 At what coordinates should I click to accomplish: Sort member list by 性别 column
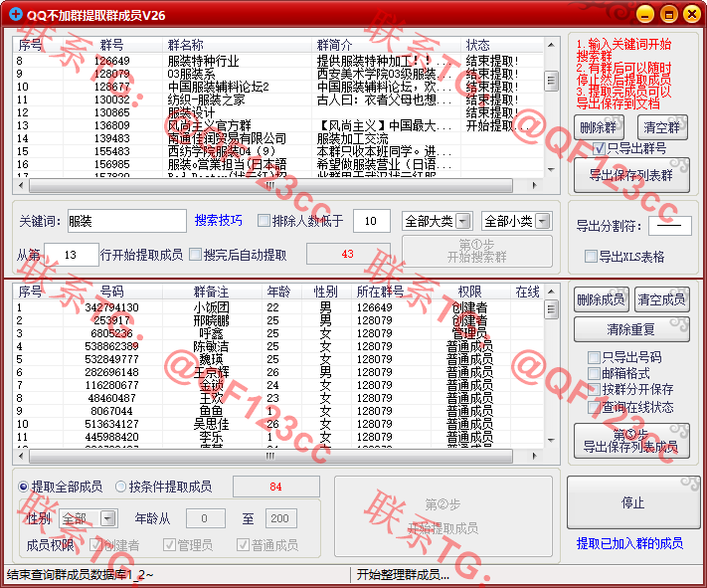point(325,292)
